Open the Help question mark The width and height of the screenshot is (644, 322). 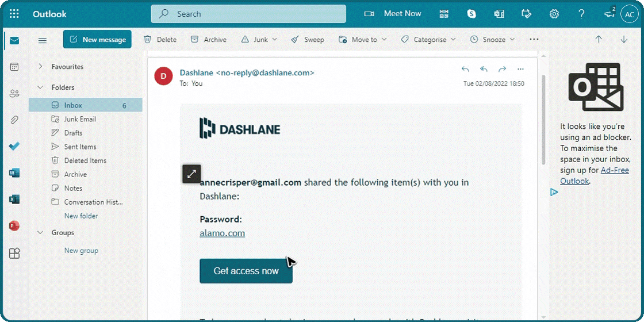[x=581, y=14]
